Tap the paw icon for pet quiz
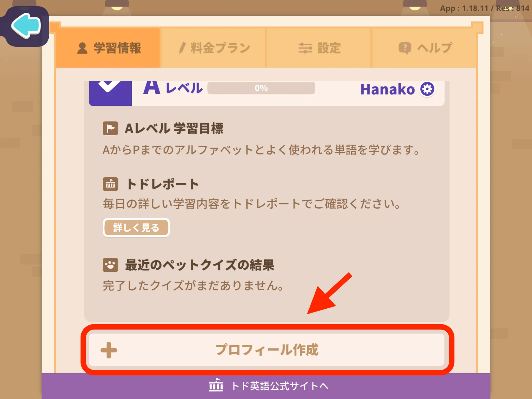Screen dimensions: 532x399 pyautogui.click(x=110, y=265)
